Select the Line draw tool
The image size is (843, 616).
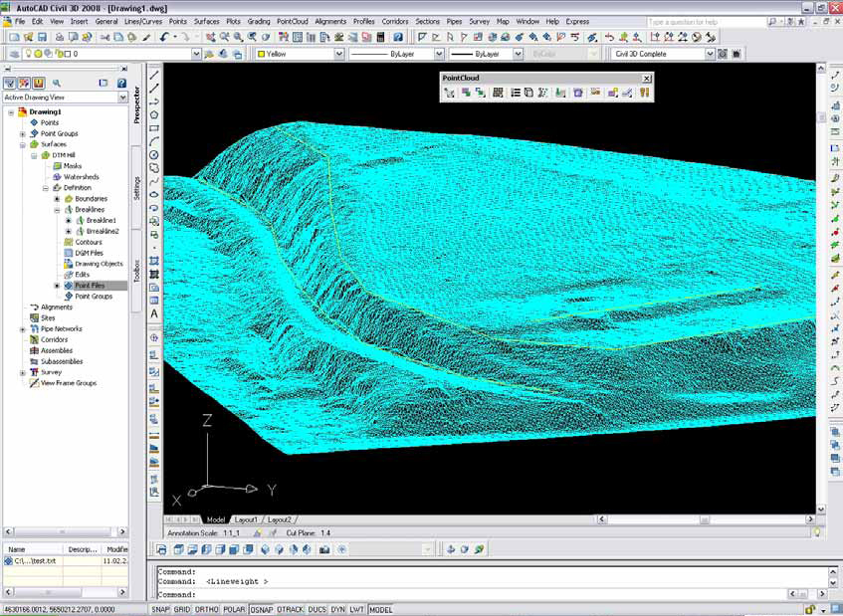click(154, 75)
